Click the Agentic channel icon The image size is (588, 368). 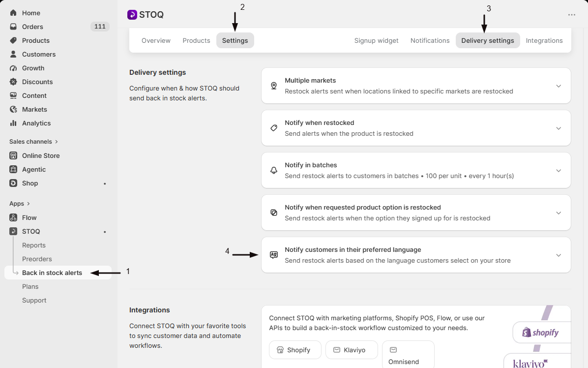(x=13, y=169)
